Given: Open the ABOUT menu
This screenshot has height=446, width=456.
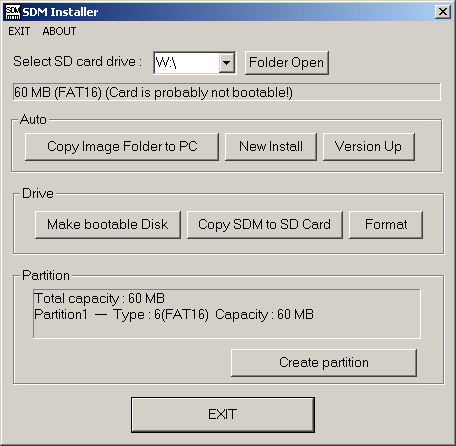Looking at the screenshot, I should click(59, 31).
